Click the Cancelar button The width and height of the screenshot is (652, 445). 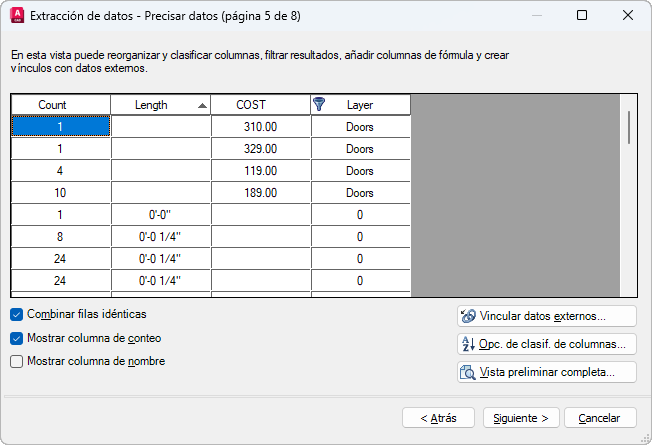point(600,418)
